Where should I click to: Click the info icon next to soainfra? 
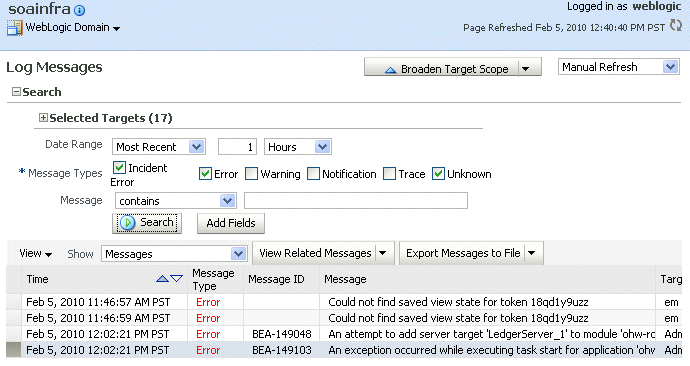coord(79,10)
